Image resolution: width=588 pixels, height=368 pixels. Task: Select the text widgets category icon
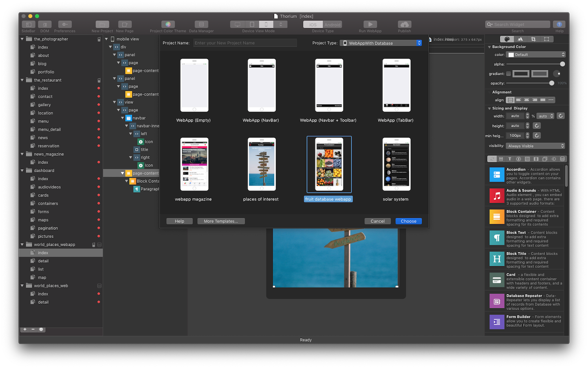510,159
